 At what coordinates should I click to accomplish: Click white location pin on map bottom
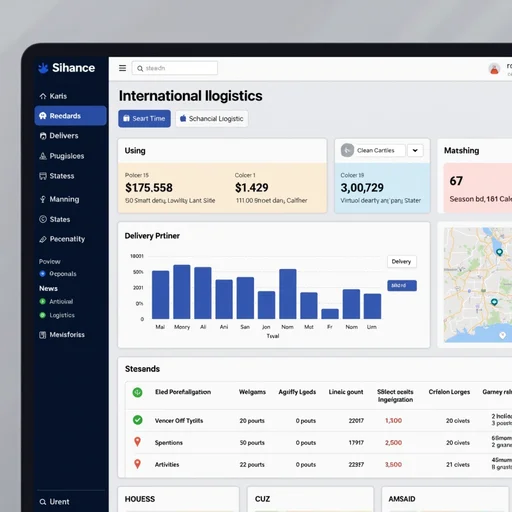502,335
